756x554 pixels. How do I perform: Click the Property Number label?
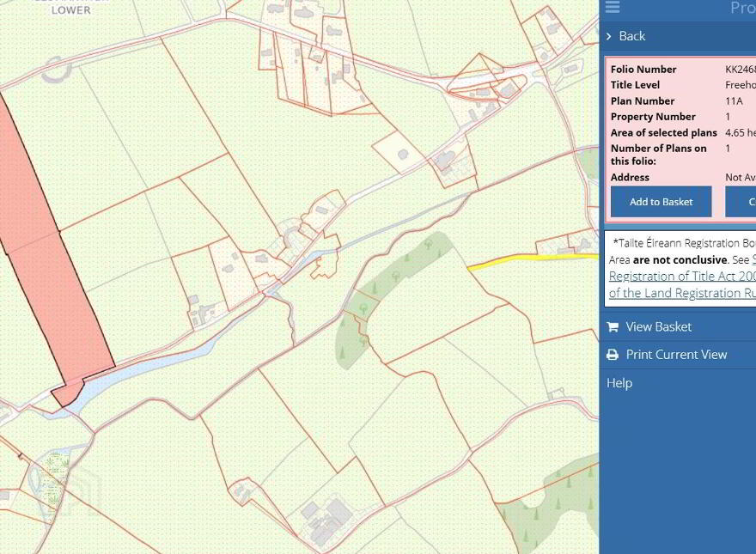[x=653, y=117]
